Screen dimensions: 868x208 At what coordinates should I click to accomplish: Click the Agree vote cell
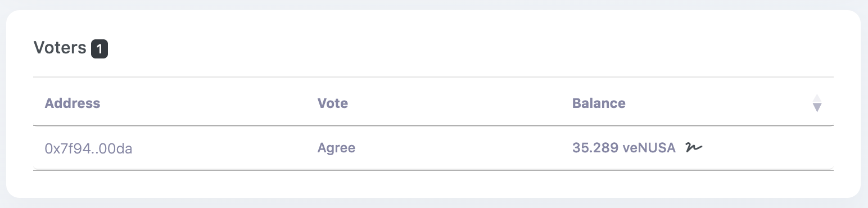336,148
